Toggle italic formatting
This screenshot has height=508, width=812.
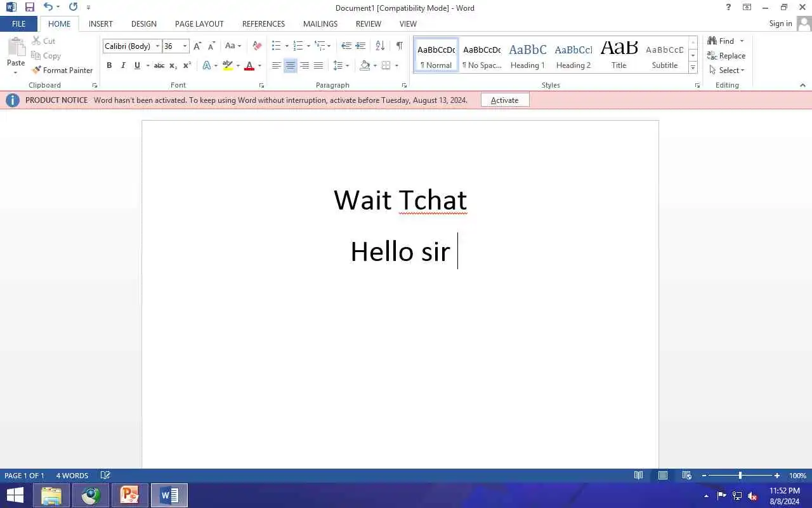pos(123,65)
